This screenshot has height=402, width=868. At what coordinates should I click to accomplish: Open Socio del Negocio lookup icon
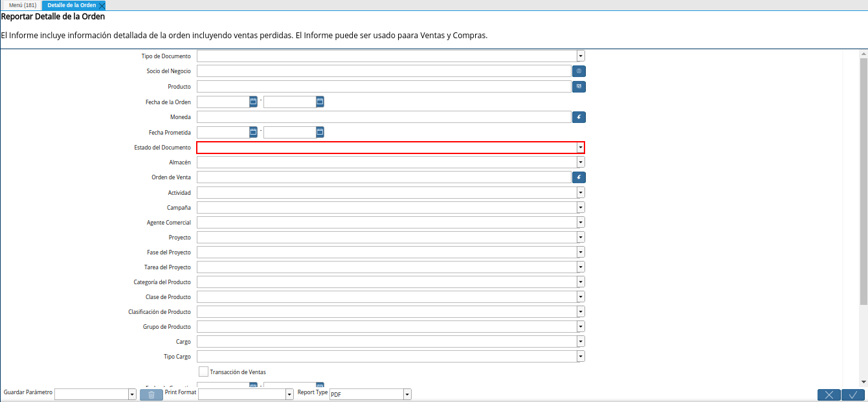[579, 71]
